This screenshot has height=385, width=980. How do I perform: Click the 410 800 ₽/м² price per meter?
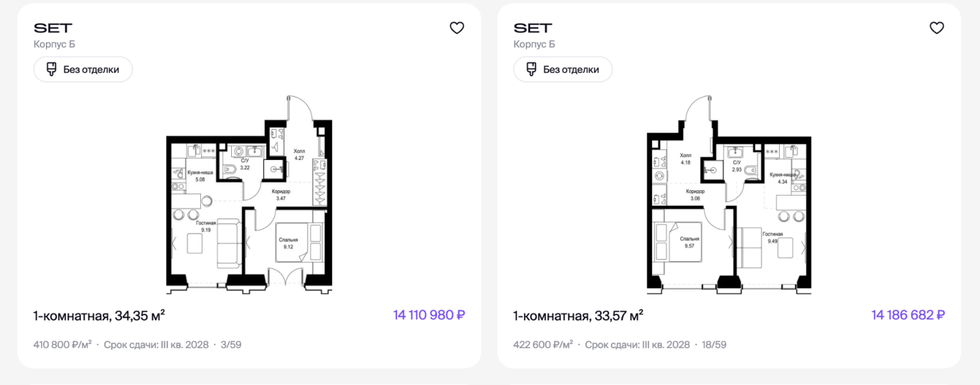tap(63, 345)
